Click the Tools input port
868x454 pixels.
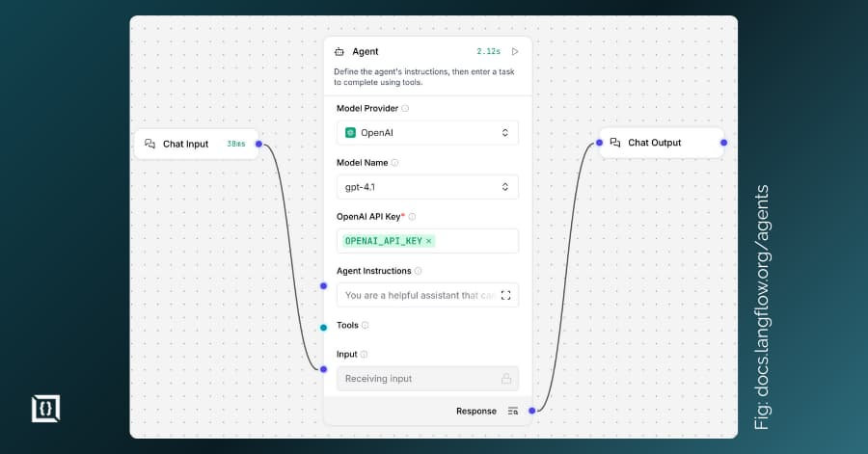324,328
